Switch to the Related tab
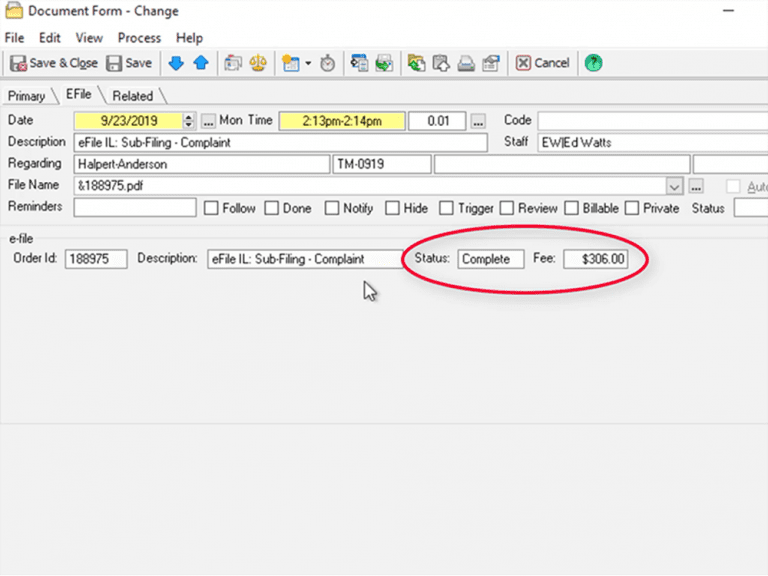This screenshot has height=576, width=768. [132, 96]
